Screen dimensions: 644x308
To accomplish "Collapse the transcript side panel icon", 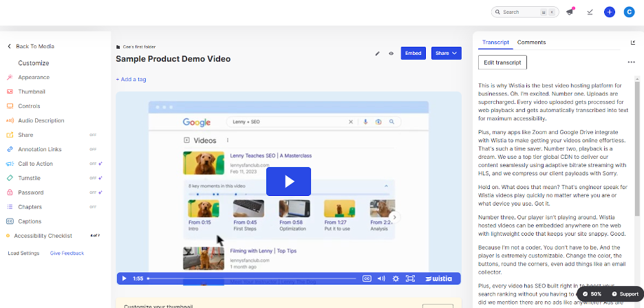I will click(633, 43).
